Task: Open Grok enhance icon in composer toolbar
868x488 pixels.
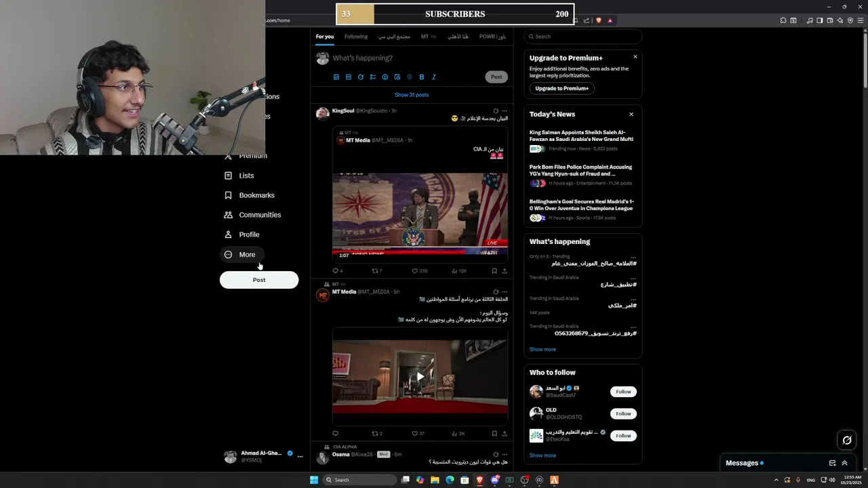Action: click(360, 77)
